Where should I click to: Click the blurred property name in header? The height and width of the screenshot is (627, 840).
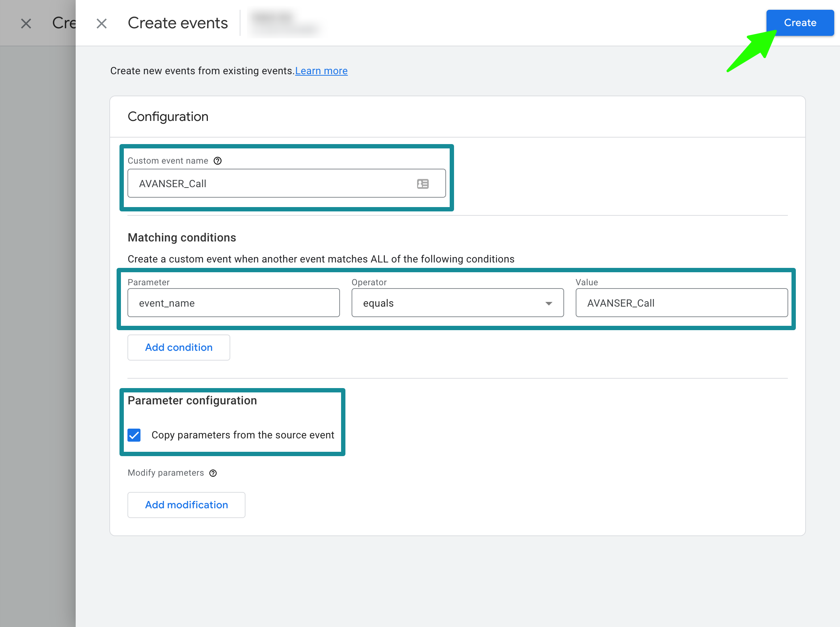tap(285, 23)
